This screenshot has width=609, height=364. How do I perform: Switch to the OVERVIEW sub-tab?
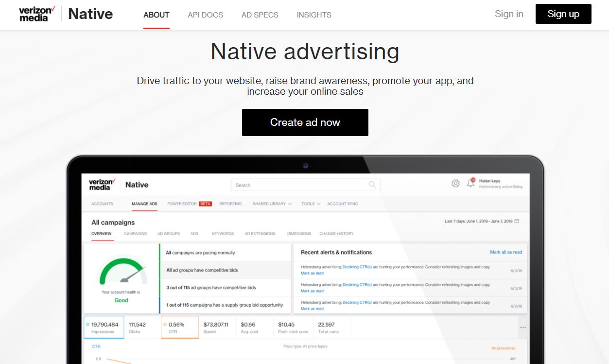coord(102,234)
